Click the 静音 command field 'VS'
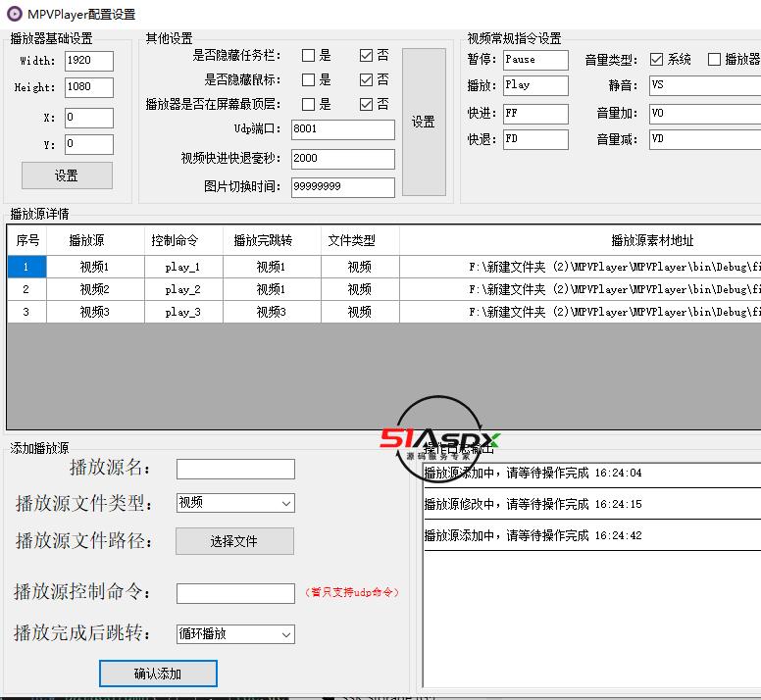 pyautogui.click(x=705, y=85)
